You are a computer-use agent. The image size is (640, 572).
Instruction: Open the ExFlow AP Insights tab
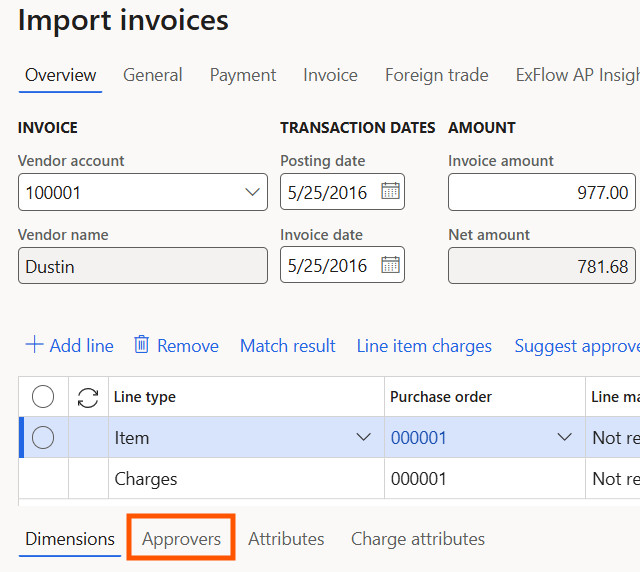(x=578, y=76)
